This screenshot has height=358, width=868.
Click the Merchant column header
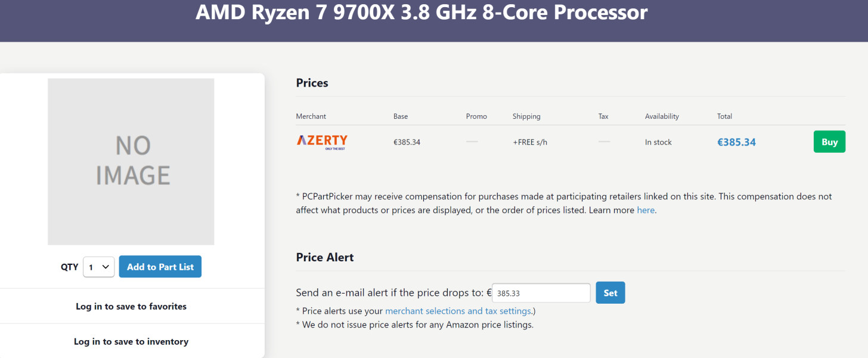tap(310, 116)
